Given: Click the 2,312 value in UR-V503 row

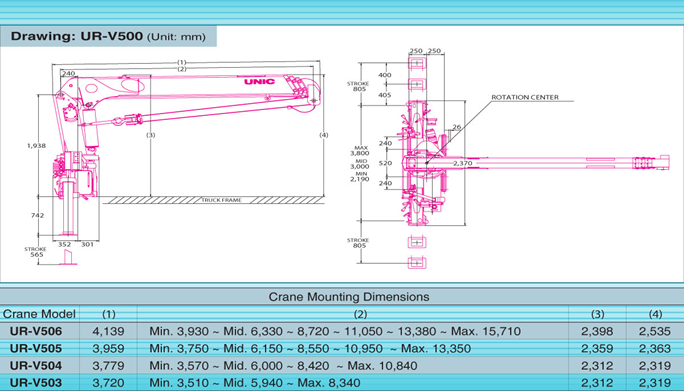Looking at the screenshot, I should tap(597, 383).
